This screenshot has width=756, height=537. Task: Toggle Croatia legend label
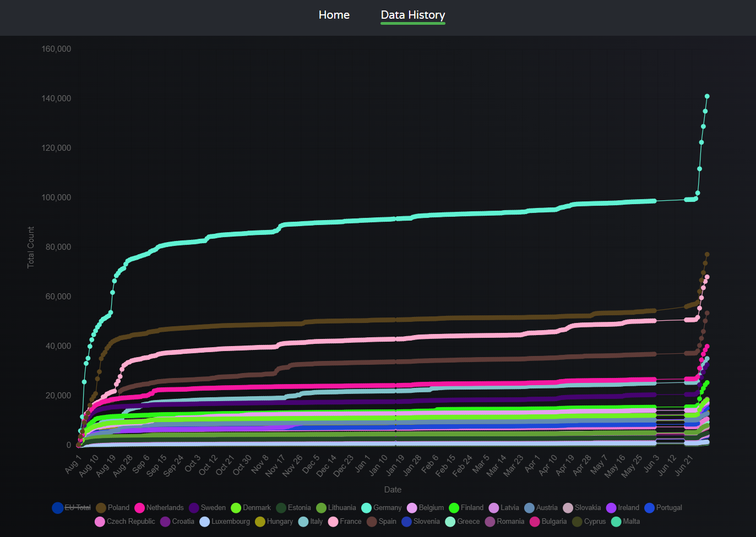pos(183,521)
